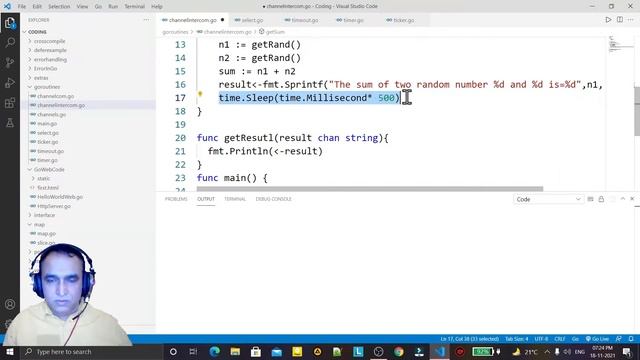Maximize the panel with the up chevron
640x360 pixels.
point(623,199)
